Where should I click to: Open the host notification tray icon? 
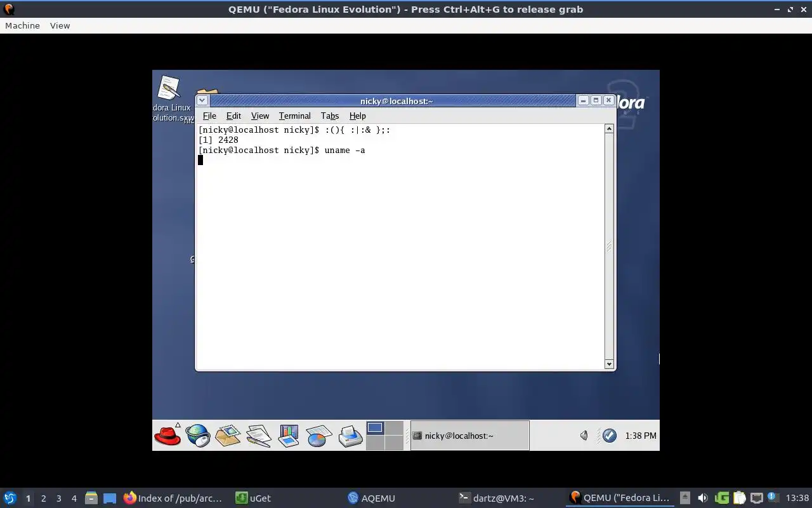point(773,497)
